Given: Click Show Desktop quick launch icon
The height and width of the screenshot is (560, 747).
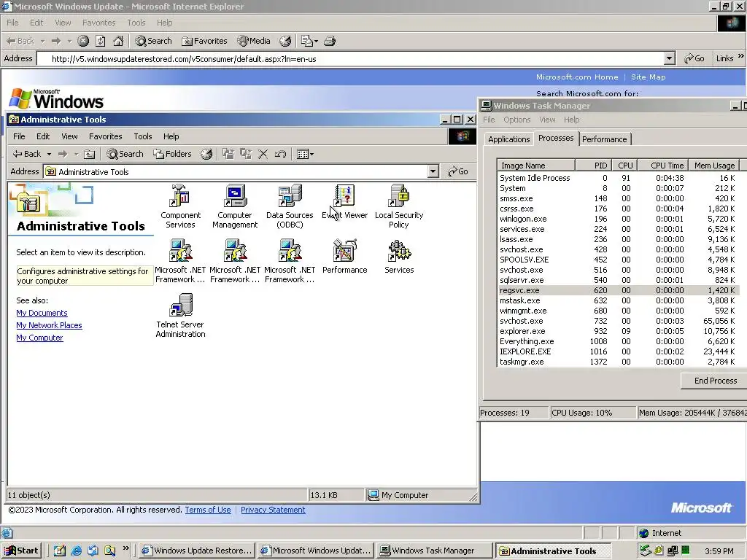Looking at the screenshot, I should pyautogui.click(x=60, y=551).
